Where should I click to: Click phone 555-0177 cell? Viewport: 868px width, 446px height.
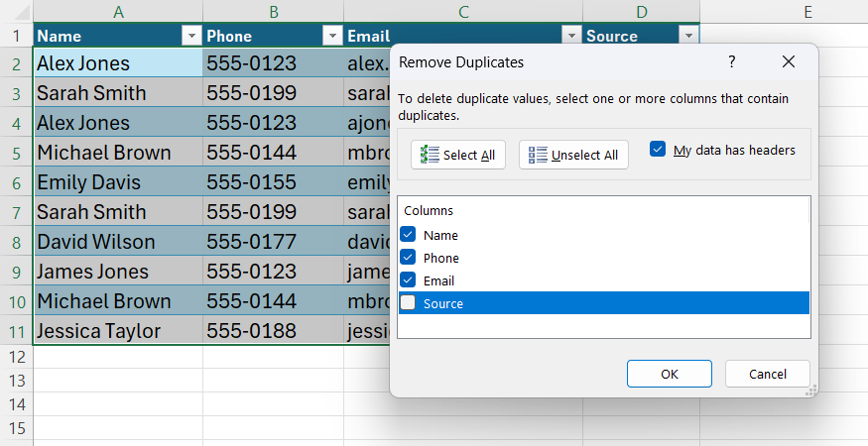tap(273, 242)
